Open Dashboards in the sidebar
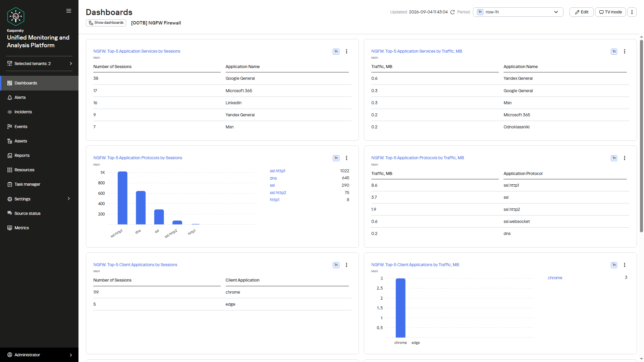 tap(39, 83)
